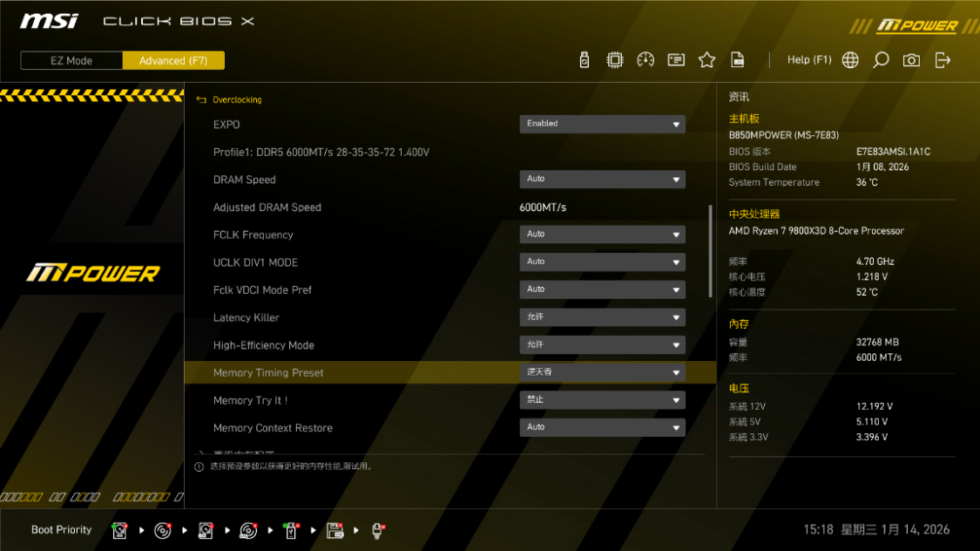Click the 4.70 GHz frequency value
This screenshot has height=551, width=980.
875,262
